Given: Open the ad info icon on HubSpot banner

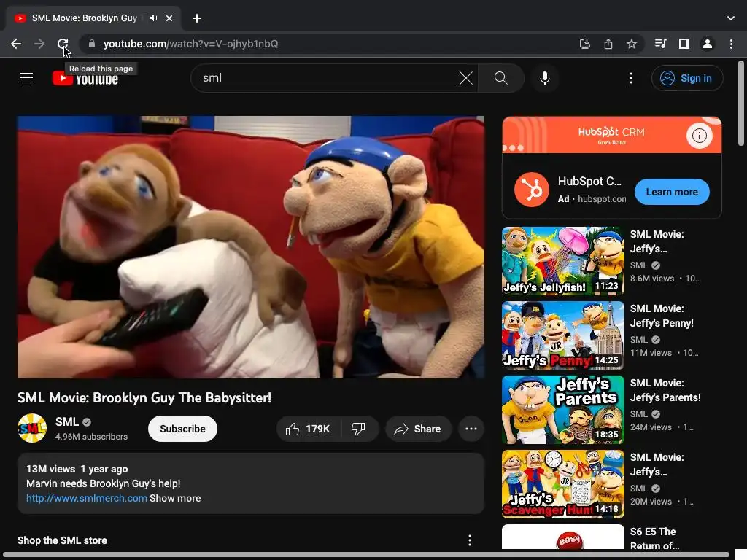Looking at the screenshot, I should tap(699, 136).
